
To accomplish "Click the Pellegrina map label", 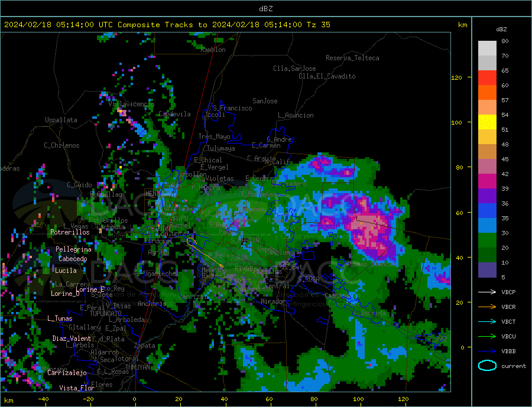I will (73, 249).
